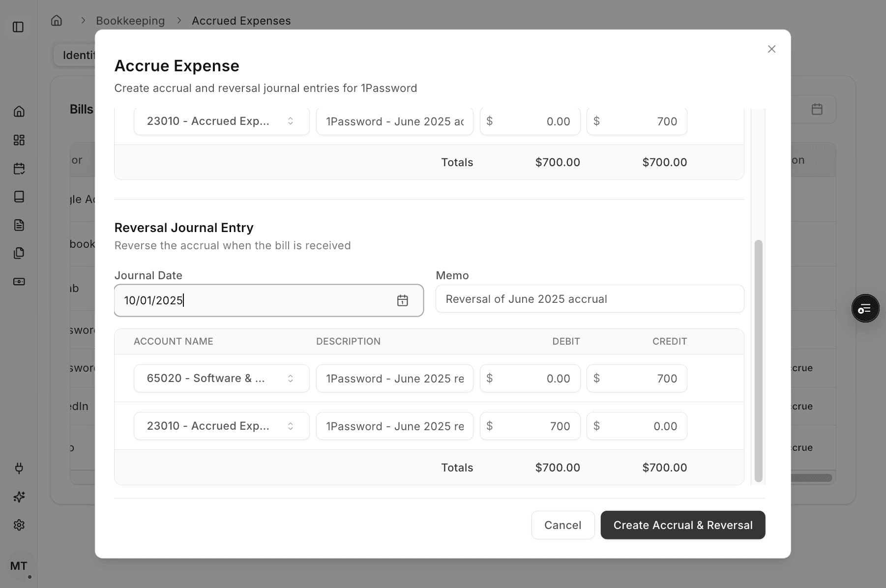Open the copies/files icon in sidebar
This screenshot has width=886, height=588.
point(19,253)
